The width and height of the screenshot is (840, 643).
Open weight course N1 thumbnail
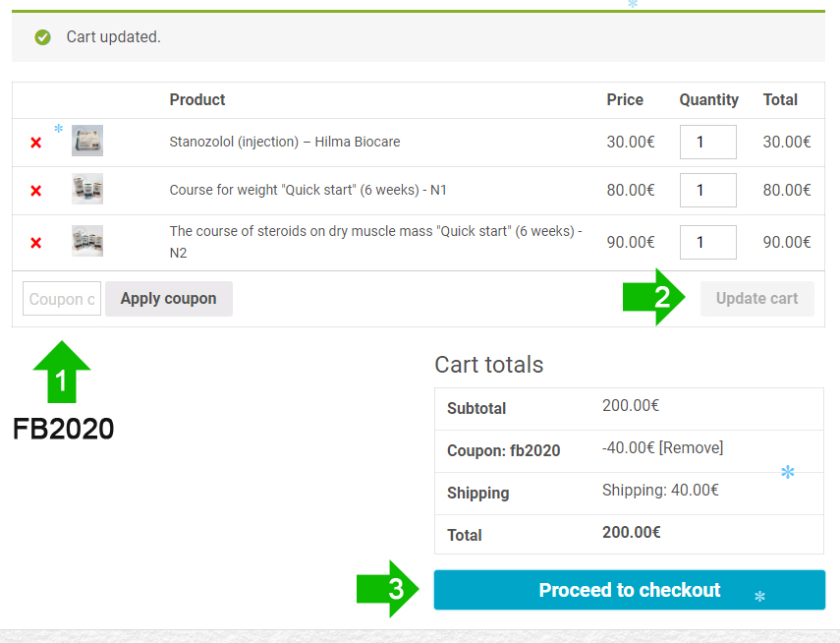coord(87,190)
